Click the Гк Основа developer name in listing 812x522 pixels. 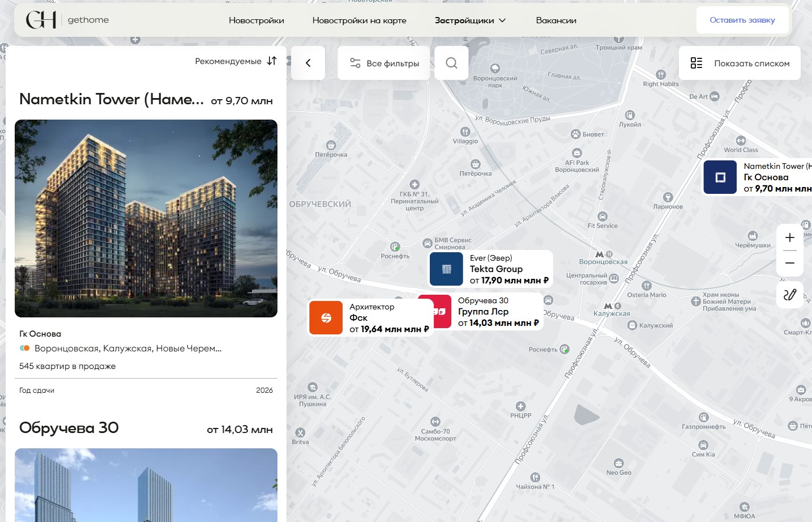(40, 334)
